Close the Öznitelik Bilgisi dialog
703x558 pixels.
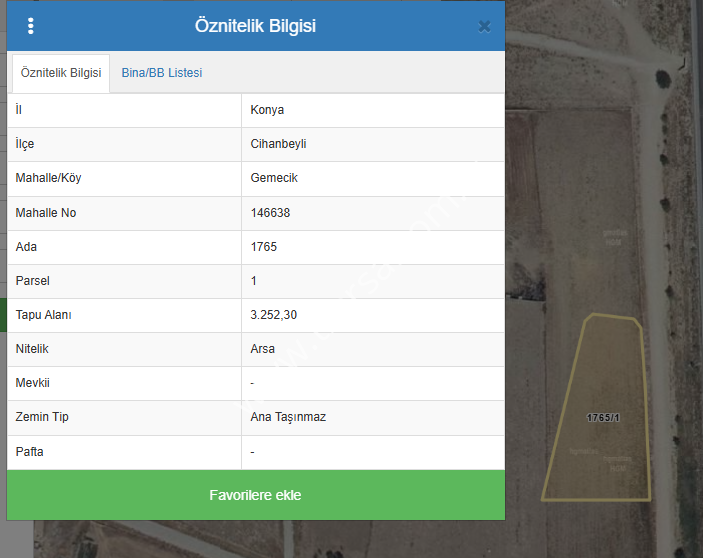point(484,27)
